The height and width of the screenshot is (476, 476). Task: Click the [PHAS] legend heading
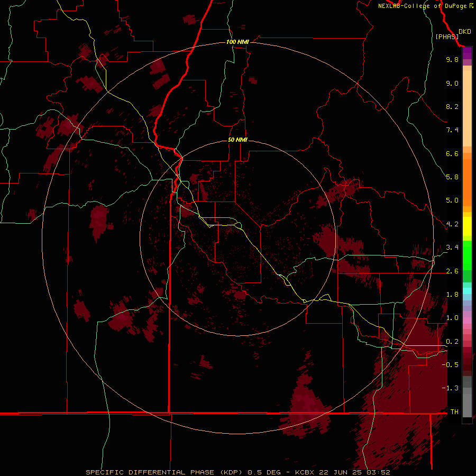point(447,36)
